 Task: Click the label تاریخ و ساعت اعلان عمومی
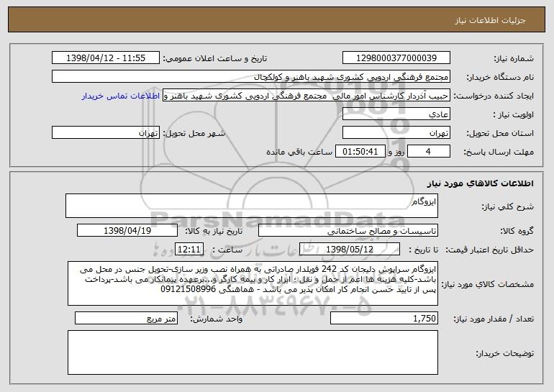[215, 59]
